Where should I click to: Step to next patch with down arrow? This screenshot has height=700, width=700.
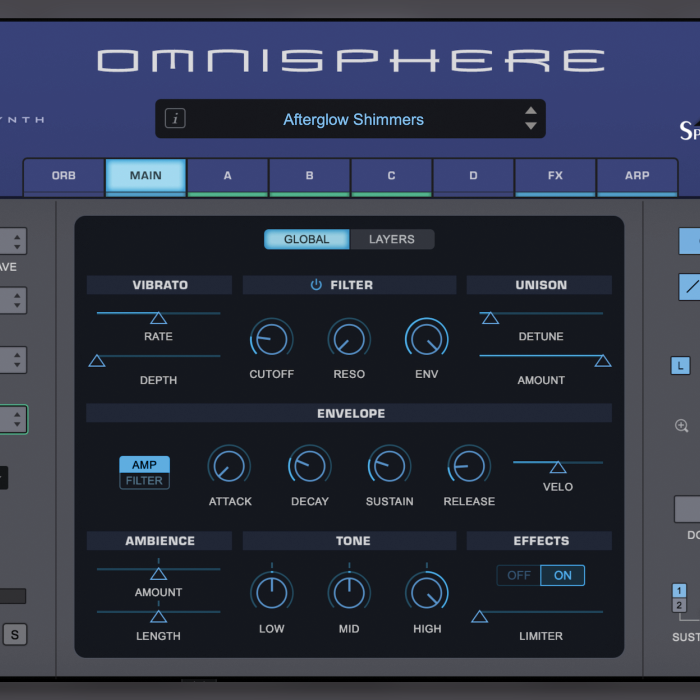tap(530, 126)
